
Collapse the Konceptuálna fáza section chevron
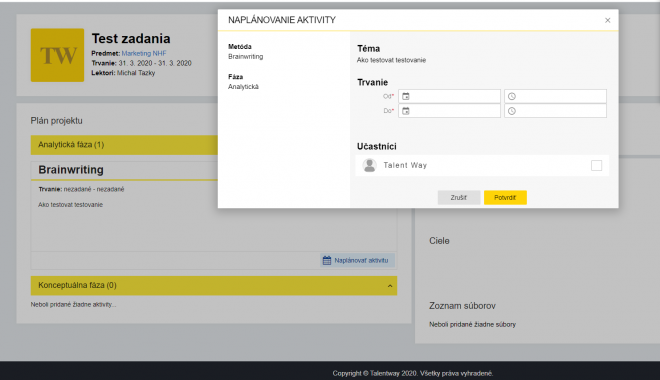point(390,286)
